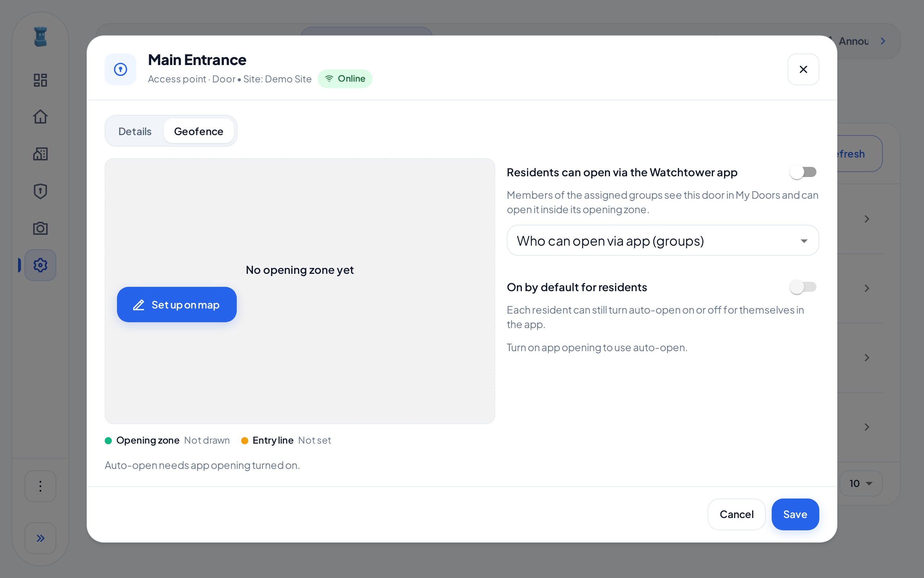This screenshot has width=924, height=578.
Task: Enable Residents can open via Watchtower app
Action: coord(803,172)
